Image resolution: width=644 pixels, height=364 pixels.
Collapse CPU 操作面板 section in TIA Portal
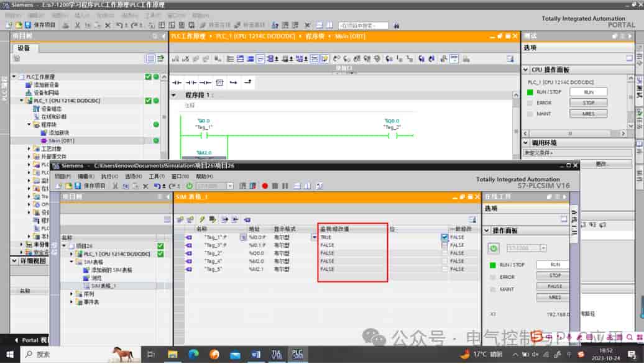[x=526, y=70]
